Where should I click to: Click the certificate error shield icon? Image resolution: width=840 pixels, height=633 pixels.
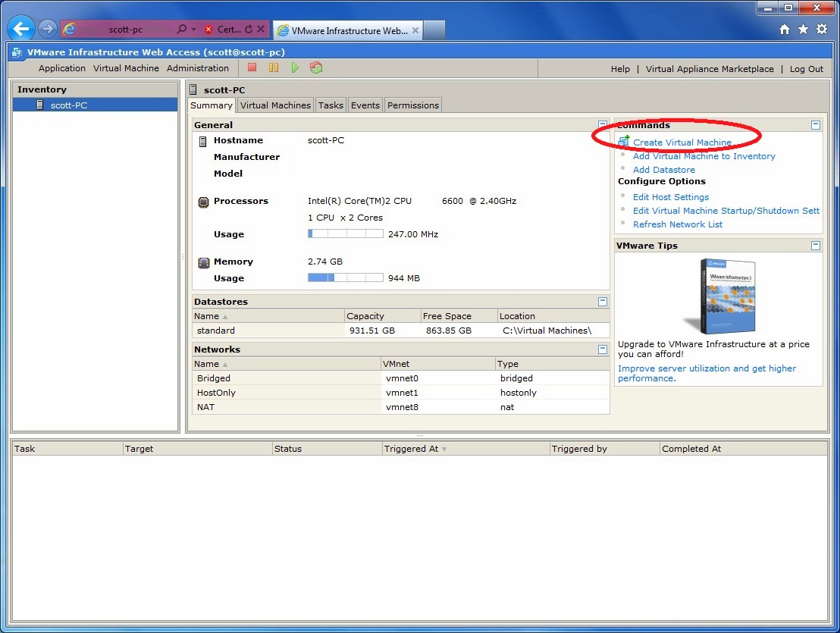click(x=208, y=30)
